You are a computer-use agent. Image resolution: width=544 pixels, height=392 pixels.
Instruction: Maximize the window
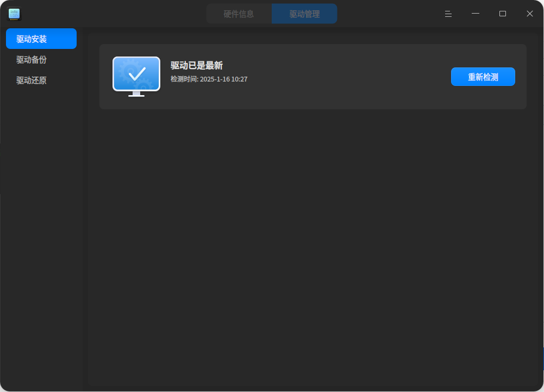coord(502,14)
